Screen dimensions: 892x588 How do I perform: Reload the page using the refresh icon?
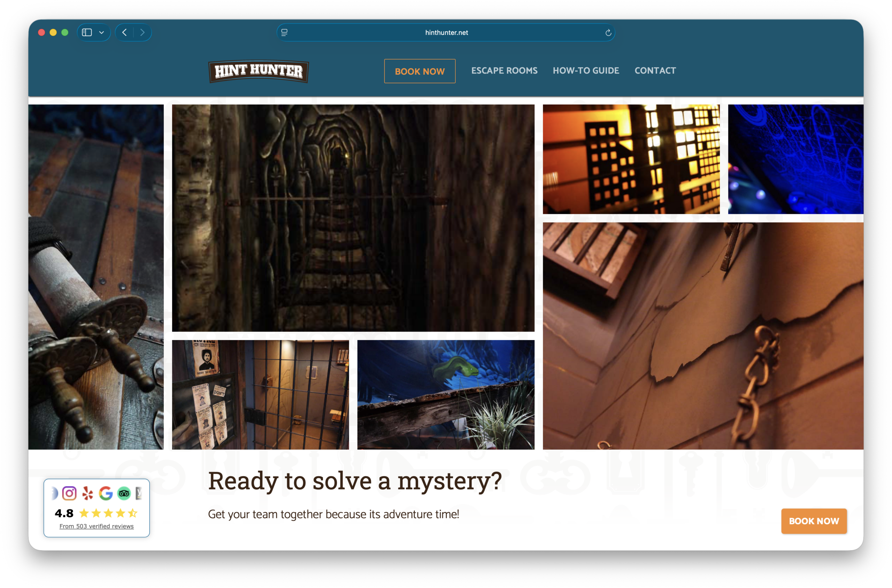pos(608,33)
